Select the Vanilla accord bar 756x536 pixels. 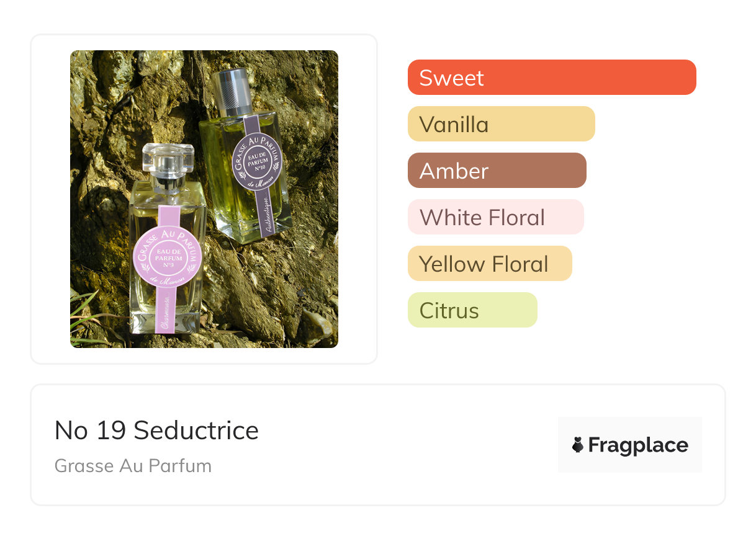coord(502,124)
